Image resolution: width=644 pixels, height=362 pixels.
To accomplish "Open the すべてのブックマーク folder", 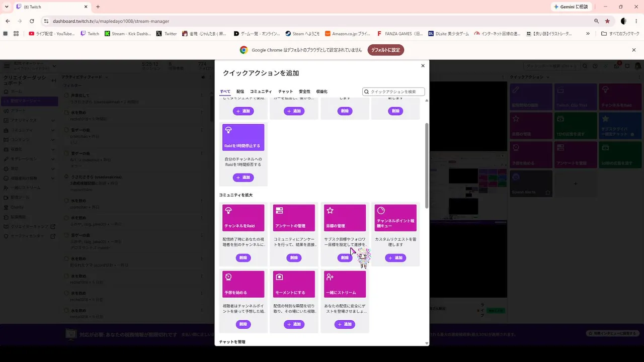I will coord(620,34).
